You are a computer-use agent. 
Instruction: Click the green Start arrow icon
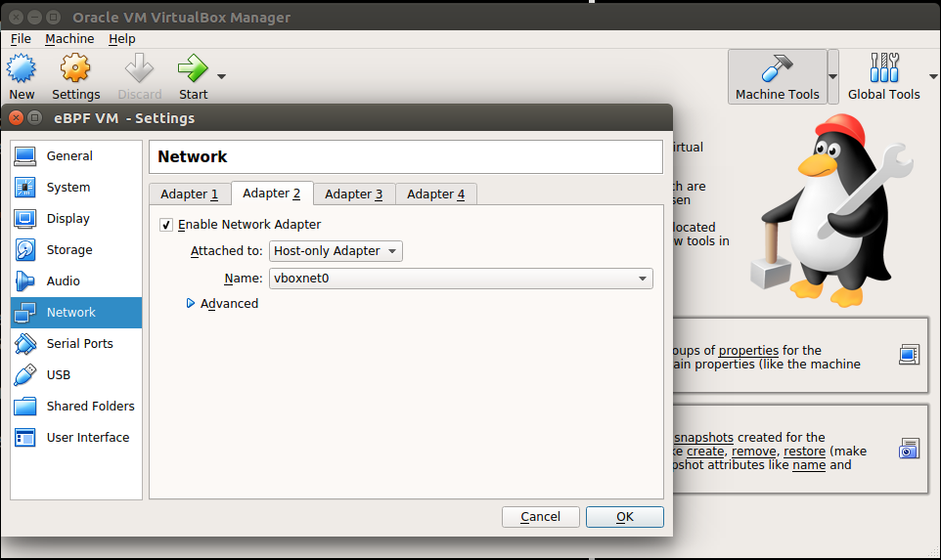coord(193,68)
